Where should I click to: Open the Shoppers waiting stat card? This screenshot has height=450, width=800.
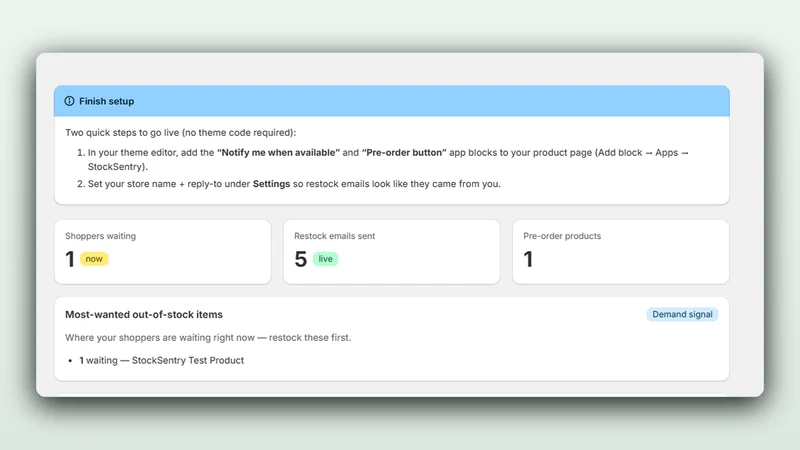click(x=163, y=252)
